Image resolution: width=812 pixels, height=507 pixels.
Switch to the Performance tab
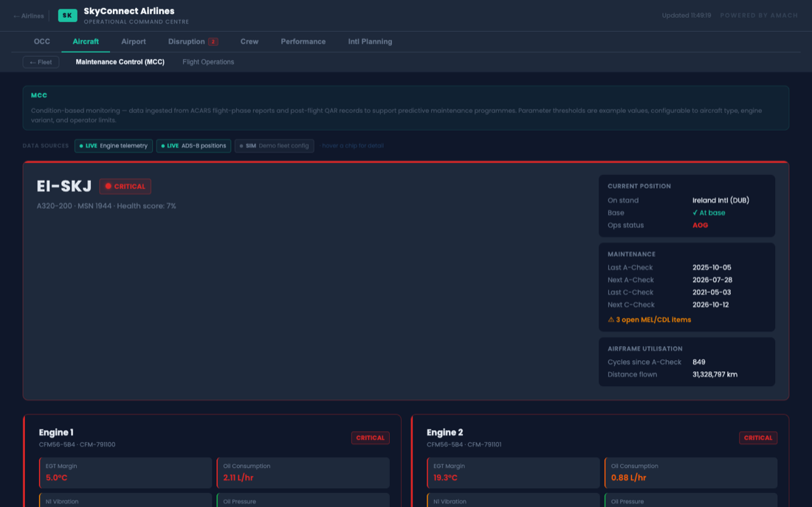303,41
